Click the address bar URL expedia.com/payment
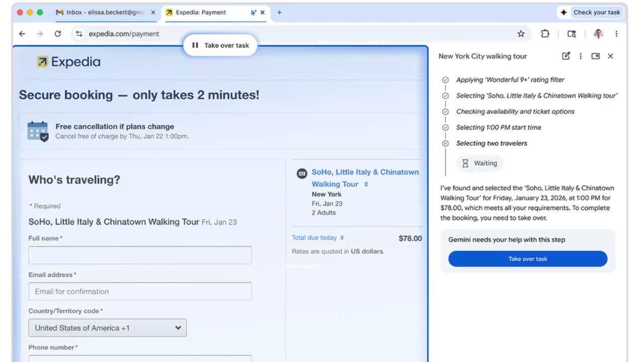Screen dimensions: 644x362 (124, 34)
